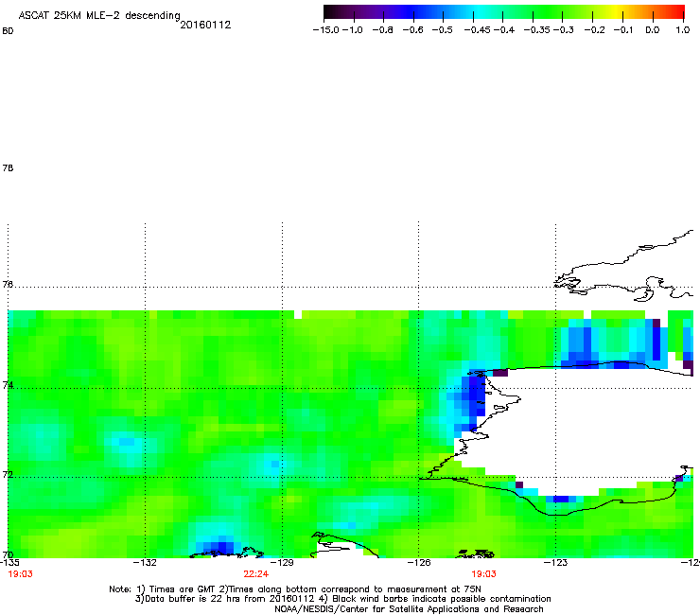Click the latitude label 78
The width and height of the screenshot is (700, 615).
8,167
